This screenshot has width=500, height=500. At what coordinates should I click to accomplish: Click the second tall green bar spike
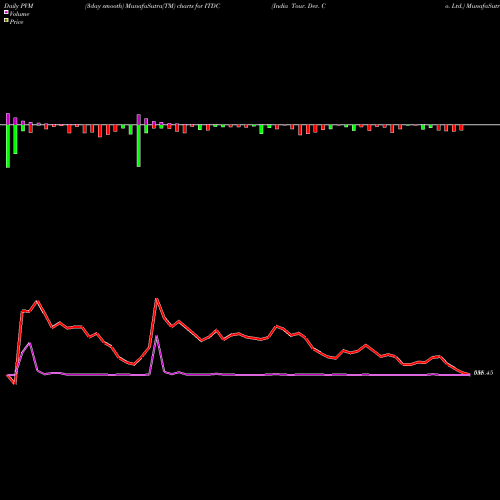point(139,146)
